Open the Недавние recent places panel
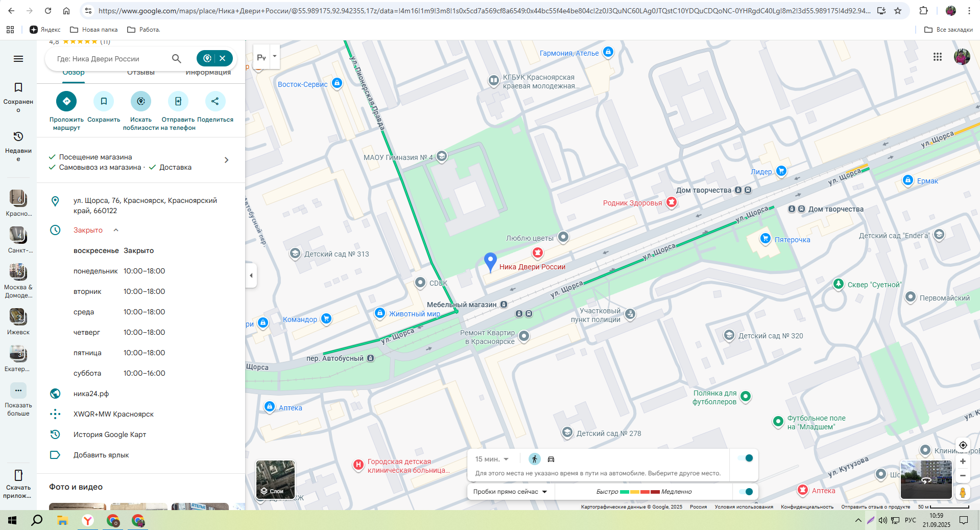Viewport: 980px width, 530px height. click(x=18, y=146)
